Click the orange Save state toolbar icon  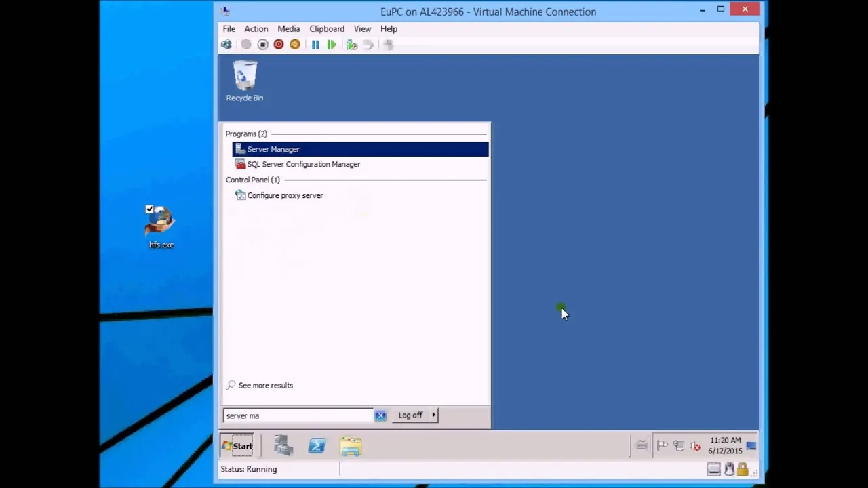tap(295, 45)
